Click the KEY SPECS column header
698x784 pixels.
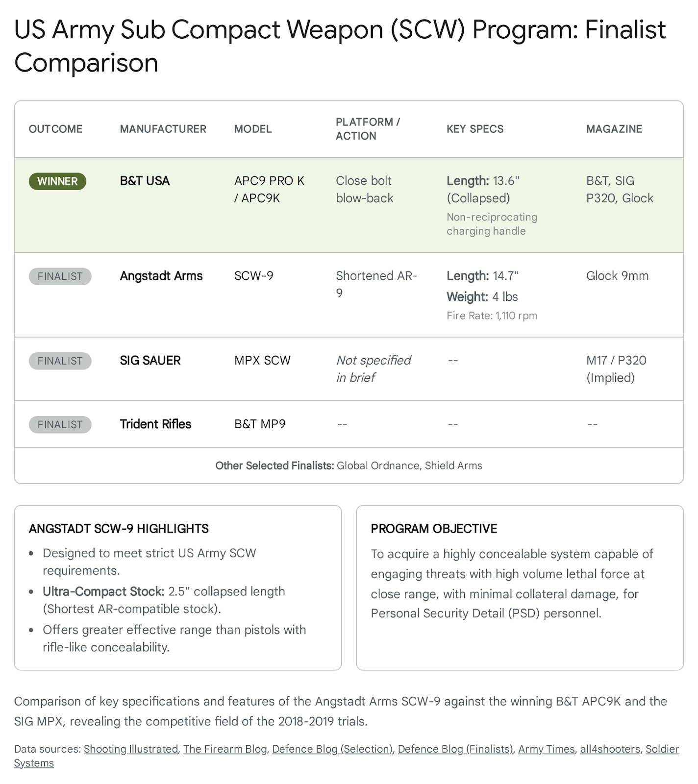click(474, 129)
